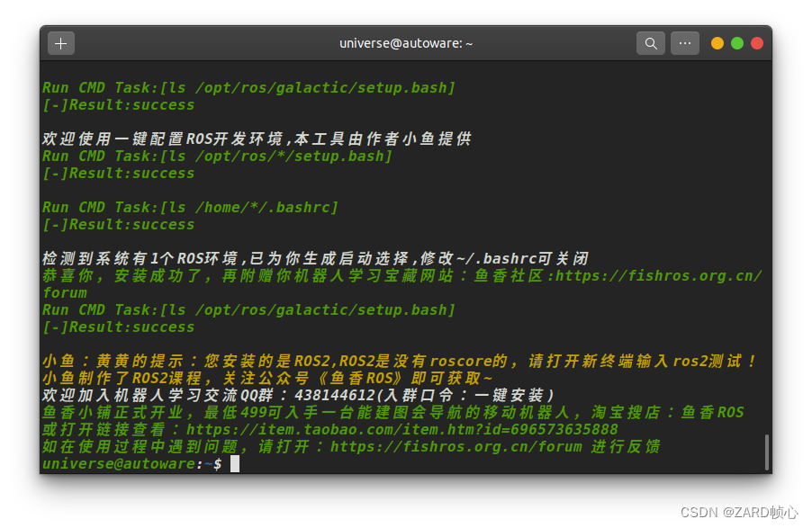Open the fishros.org.cn/forum feedback link
This screenshot has width=812, height=528.
click(456, 447)
